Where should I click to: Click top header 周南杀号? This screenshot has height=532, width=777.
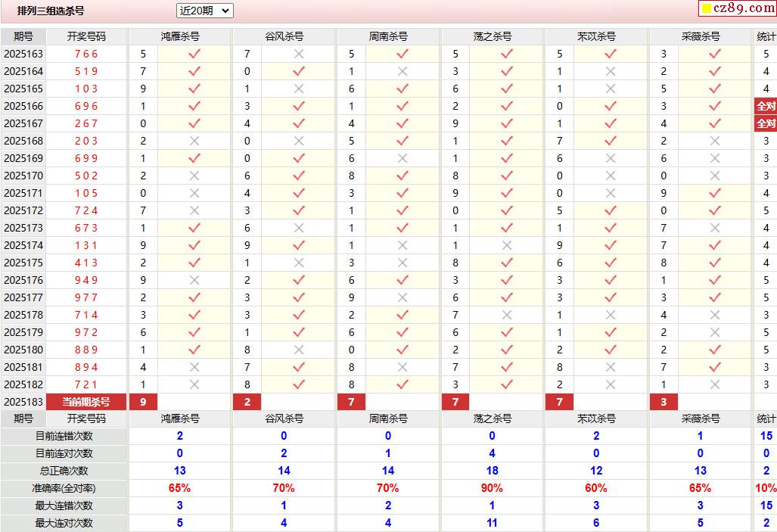[x=388, y=36]
